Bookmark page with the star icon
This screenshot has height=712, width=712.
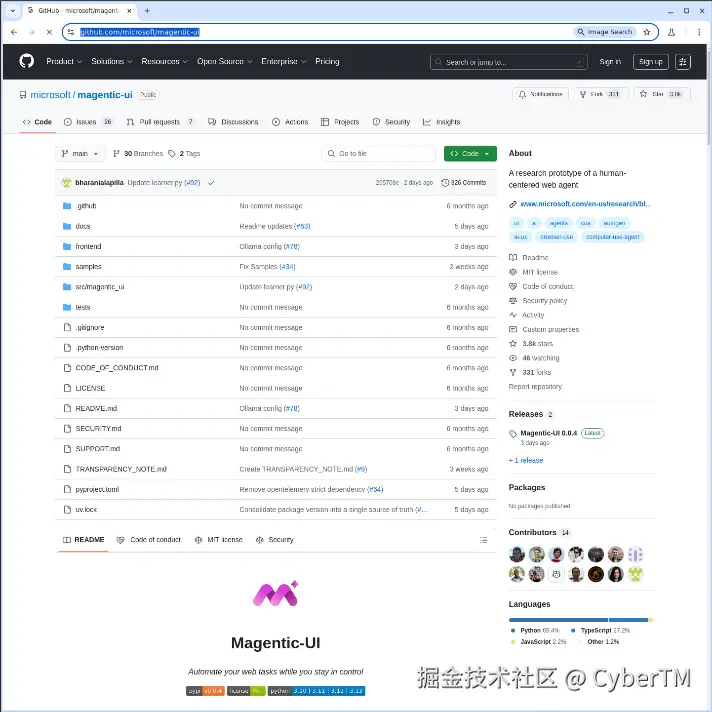click(x=647, y=32)
